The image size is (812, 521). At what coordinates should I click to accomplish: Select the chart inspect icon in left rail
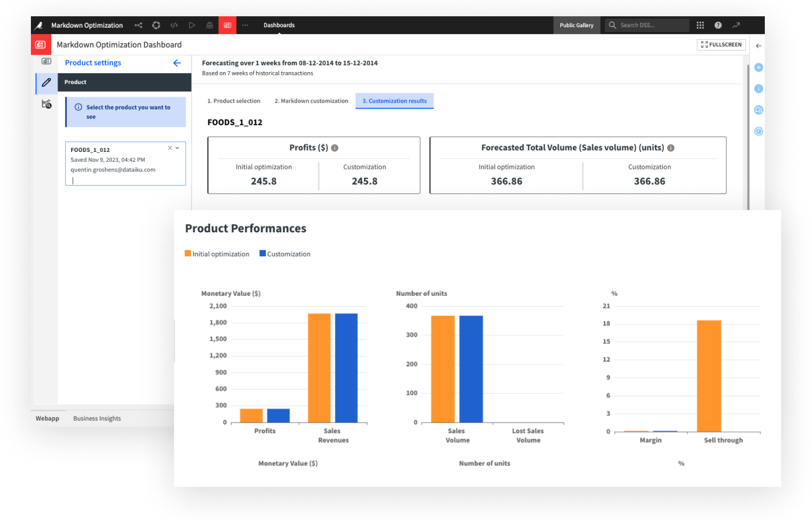(47, 104)
